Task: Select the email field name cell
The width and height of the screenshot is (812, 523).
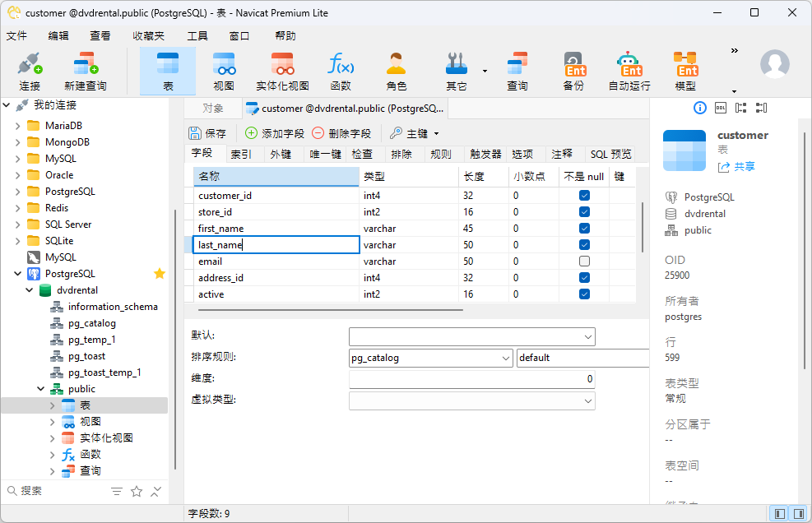Action: click(x=276, y=261)
